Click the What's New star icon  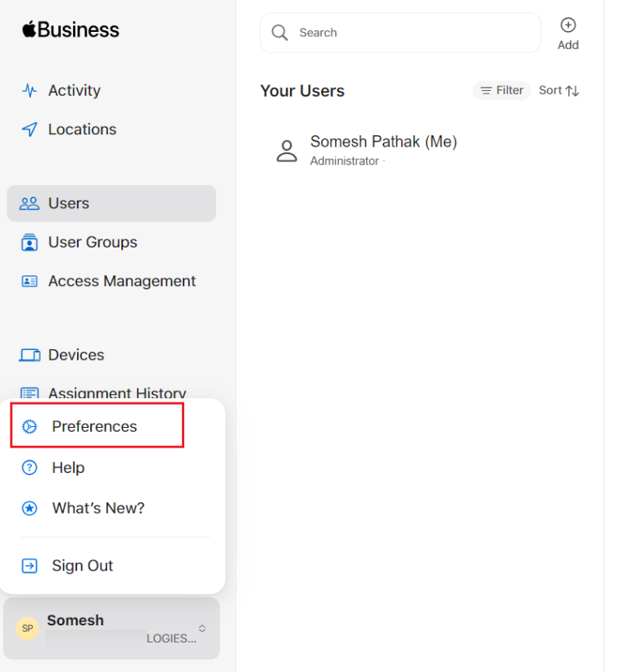(x=29, y=508)
